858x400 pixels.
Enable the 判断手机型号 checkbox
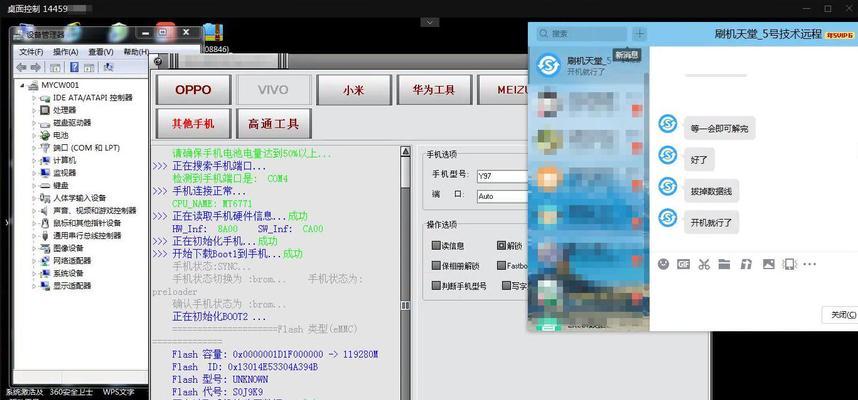click(436, 286)
